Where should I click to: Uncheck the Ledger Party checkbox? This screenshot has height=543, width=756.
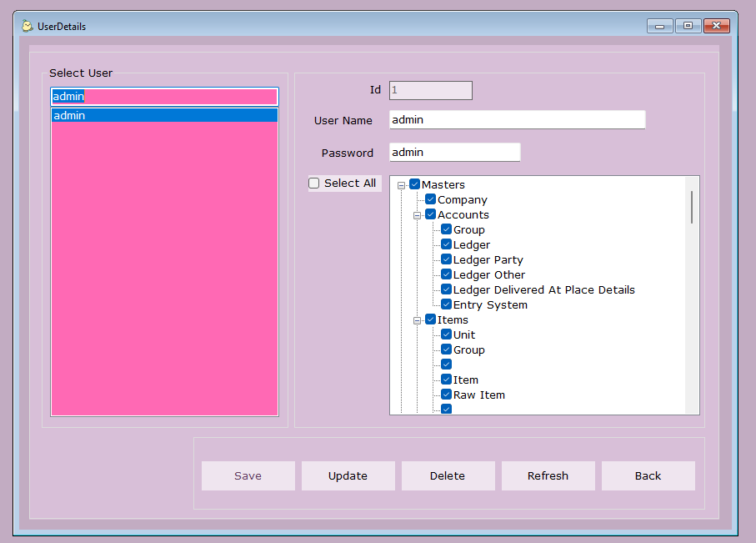[447, 259]
